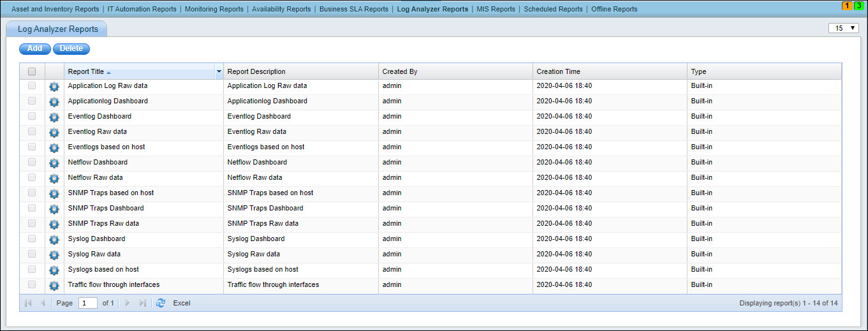The width and height of the screenshot is (868, 331).
Task: Open gear icon for Application Log Raw data
Action: (54, 86)
